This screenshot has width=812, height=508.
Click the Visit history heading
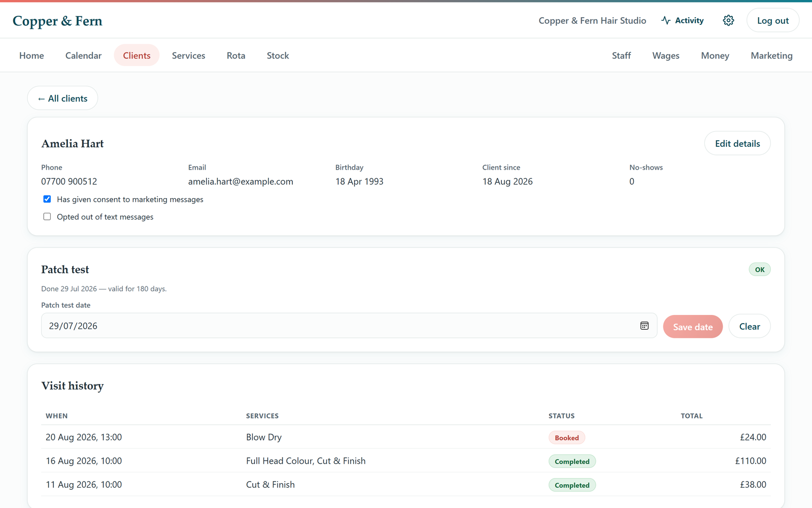[x=73, y=386]
